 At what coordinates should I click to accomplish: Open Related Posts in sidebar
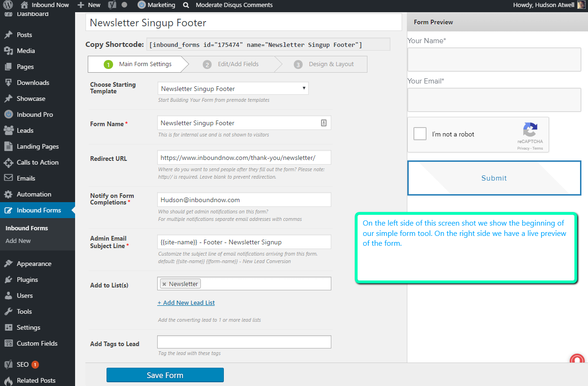coord(36,380)
